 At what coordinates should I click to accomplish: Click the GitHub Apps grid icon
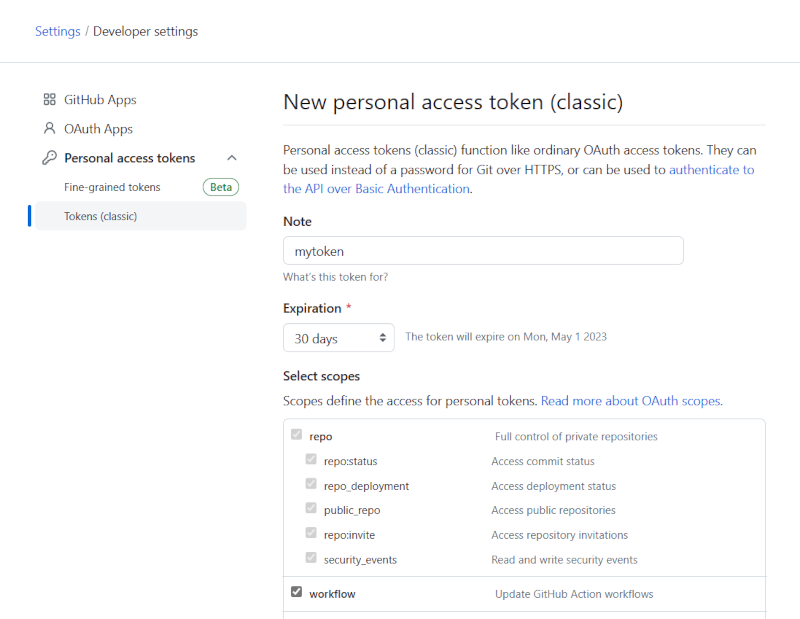pos(49,100)
